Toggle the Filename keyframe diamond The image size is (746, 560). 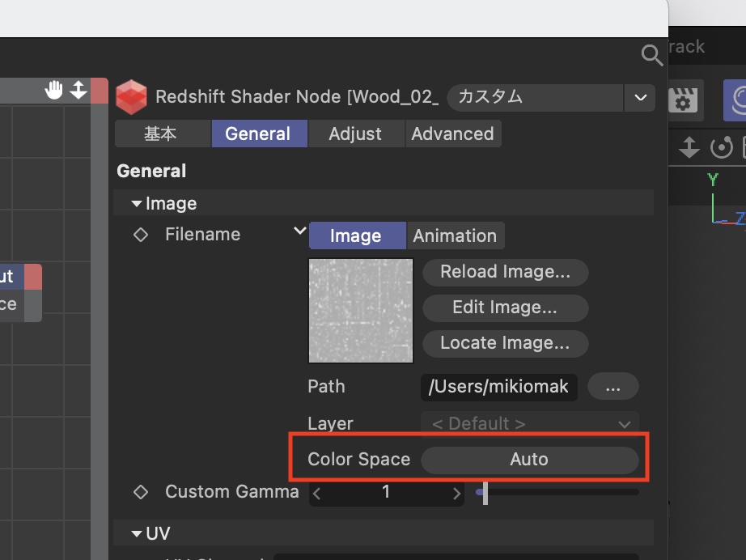[x=141, y=235]
